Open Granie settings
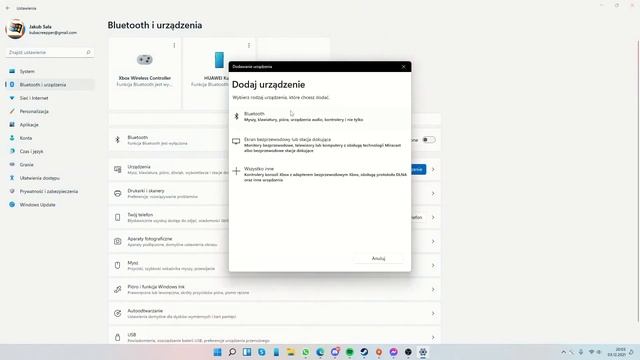Image resolution: width=640 pixels, height=360 pixels. coord(50,164)
